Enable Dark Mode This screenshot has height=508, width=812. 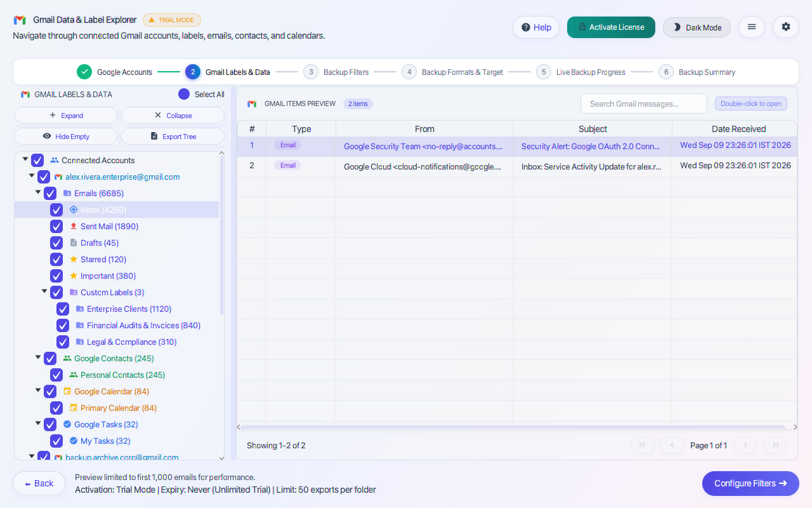[x=697, y=27]
